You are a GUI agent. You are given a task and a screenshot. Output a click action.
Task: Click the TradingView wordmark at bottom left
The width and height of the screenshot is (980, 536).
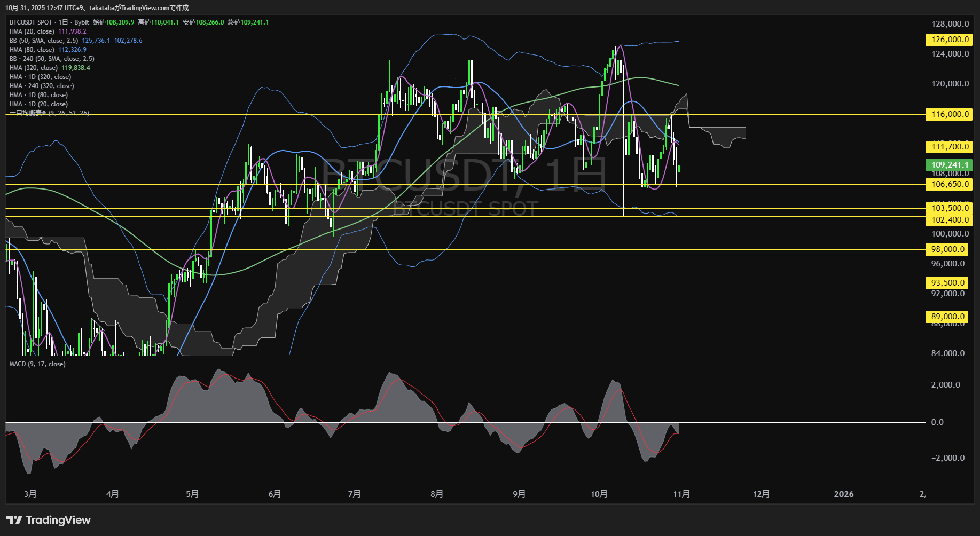coord(58,520)
